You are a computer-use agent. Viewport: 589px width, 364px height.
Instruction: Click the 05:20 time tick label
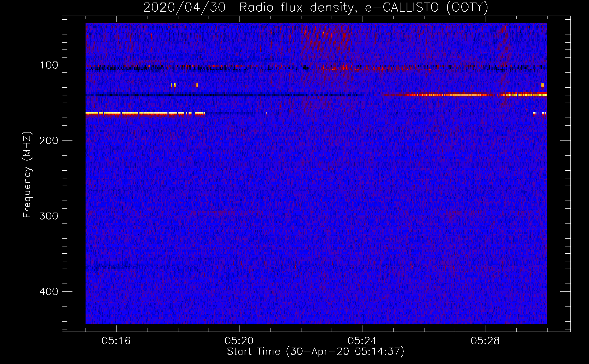pyautogui.click(x=239, y=341)
